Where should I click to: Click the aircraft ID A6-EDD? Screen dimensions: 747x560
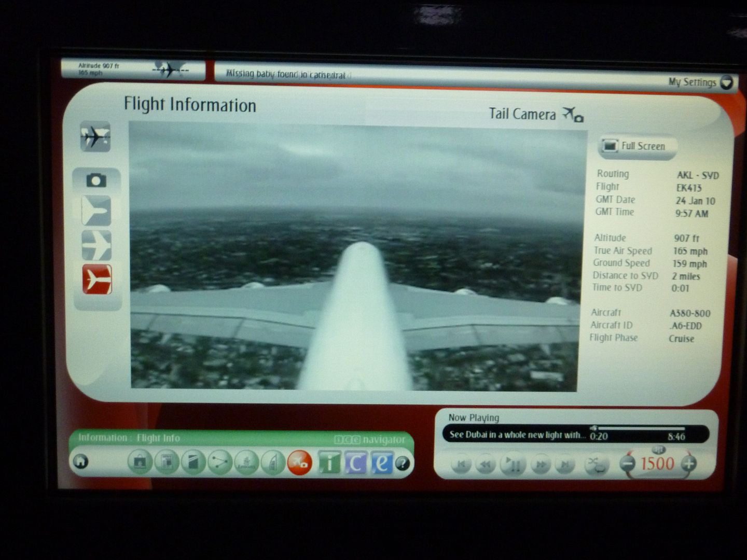[686, 326]
